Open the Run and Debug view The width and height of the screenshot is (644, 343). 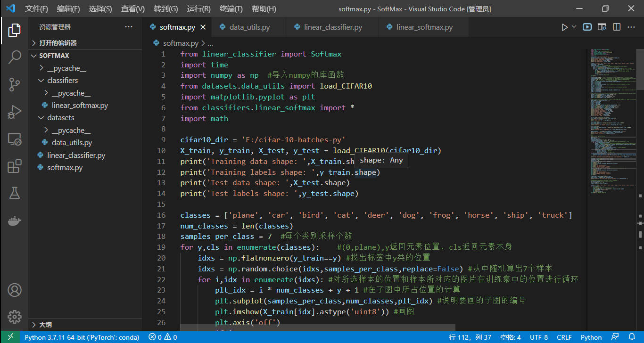point(14,112)
